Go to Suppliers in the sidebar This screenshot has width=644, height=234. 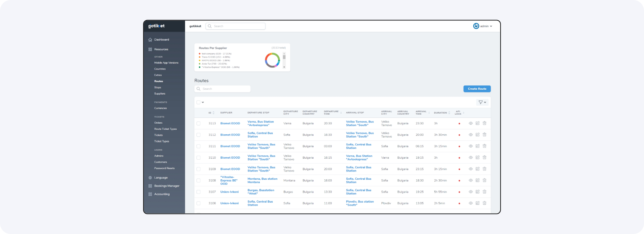[x=160, y=94]
